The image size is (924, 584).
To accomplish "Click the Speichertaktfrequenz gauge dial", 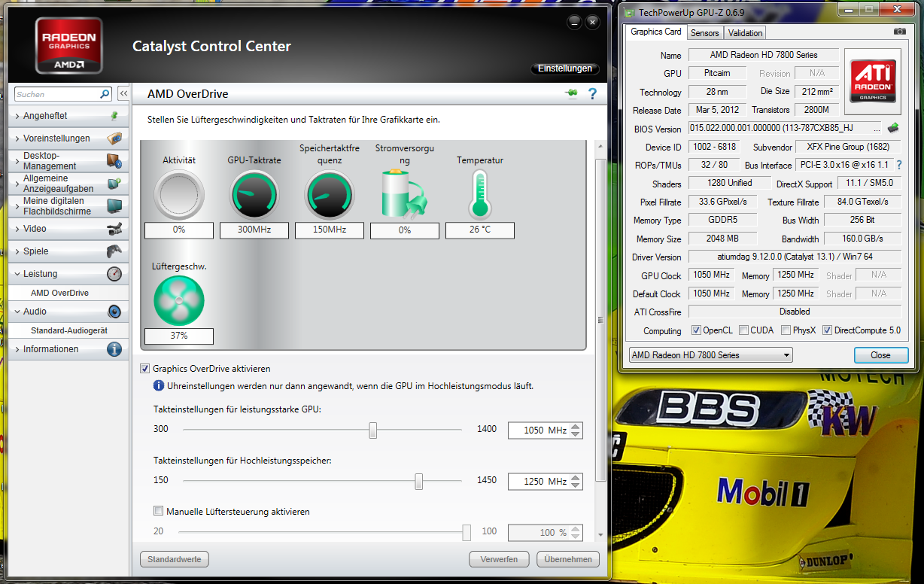I will (x=330, y=195).
